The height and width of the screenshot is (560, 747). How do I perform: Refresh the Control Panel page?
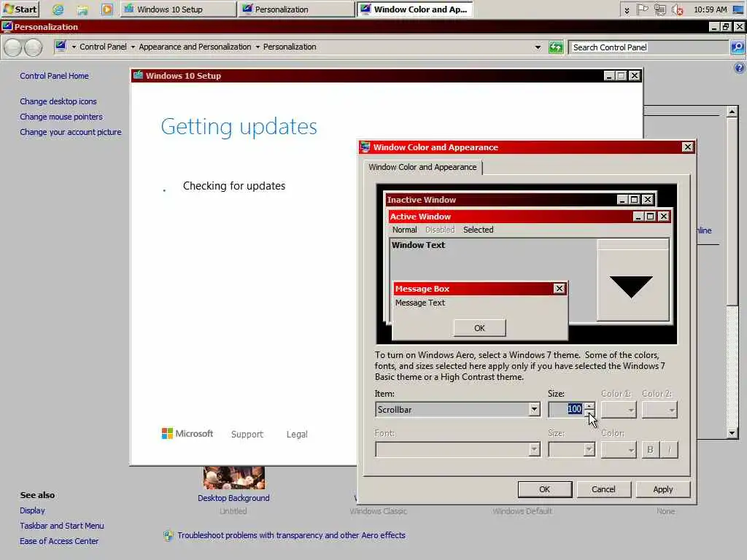pos(555,47)
